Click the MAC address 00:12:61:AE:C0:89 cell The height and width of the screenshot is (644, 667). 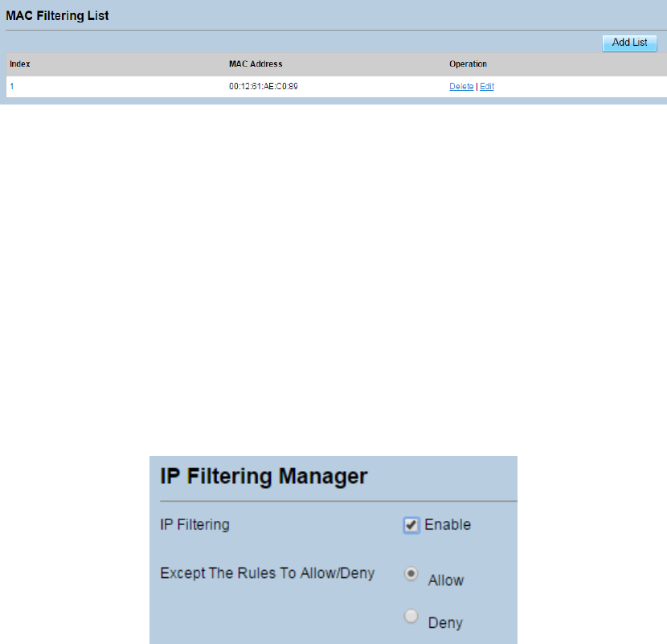[x=264, y=86]
